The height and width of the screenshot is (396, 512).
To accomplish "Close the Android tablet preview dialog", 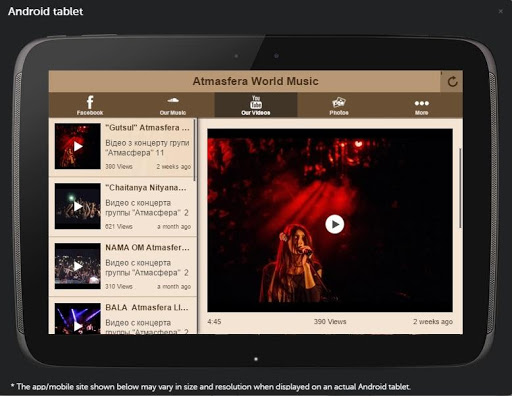I will (500, 11).
